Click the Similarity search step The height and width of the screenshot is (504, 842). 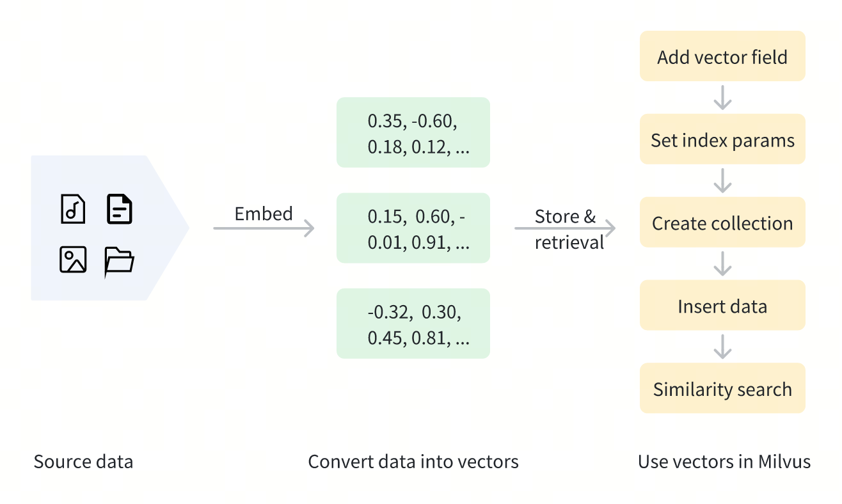(x=722, y=390)
